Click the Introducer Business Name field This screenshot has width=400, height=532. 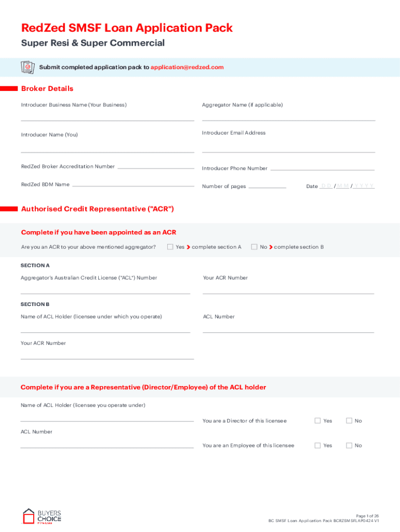[107, 116]
